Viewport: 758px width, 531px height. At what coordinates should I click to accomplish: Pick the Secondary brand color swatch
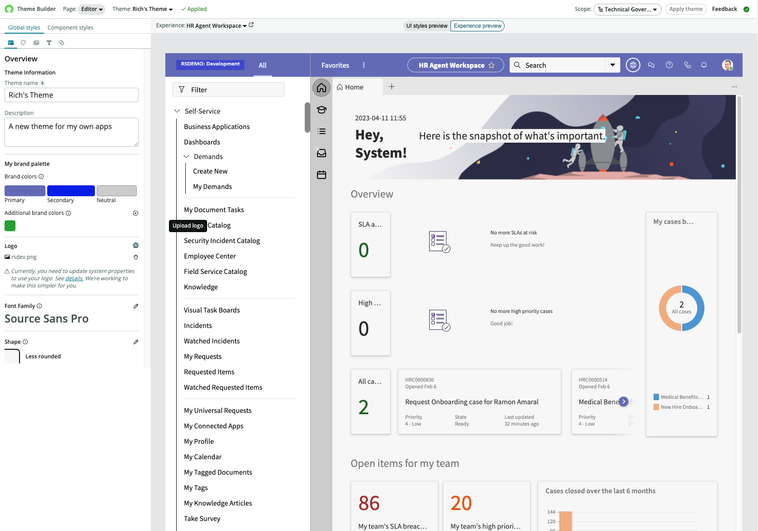[x=71, y=191]
